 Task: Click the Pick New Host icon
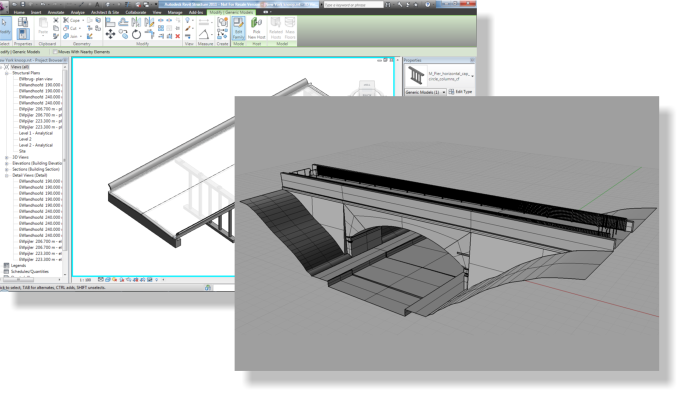257,28
